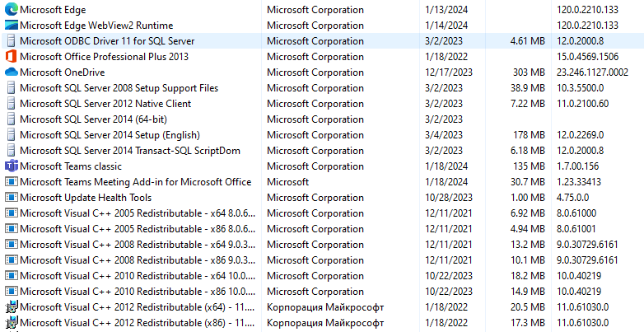The image size is (644, 332).
Task: Click the Edge WebView2 Runtime icon
Action: tap(11, 25)
